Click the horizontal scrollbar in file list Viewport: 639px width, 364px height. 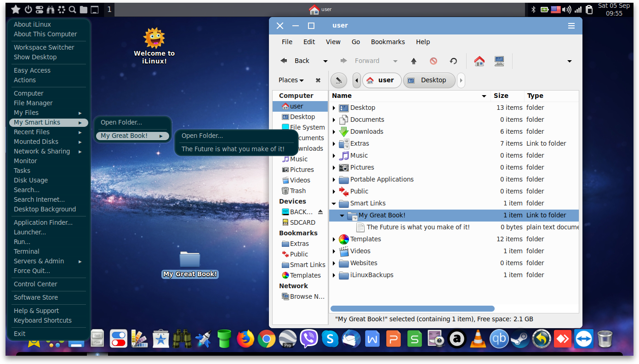coord(412,309)
